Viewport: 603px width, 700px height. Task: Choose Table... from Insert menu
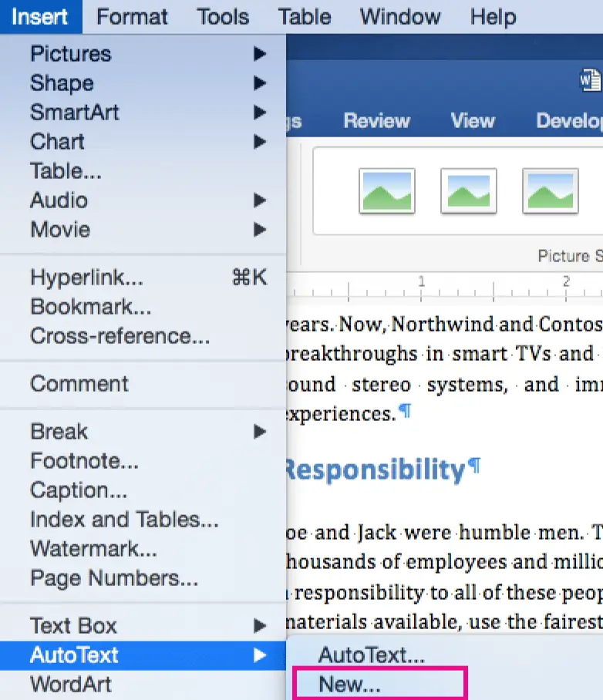[66, 171]
